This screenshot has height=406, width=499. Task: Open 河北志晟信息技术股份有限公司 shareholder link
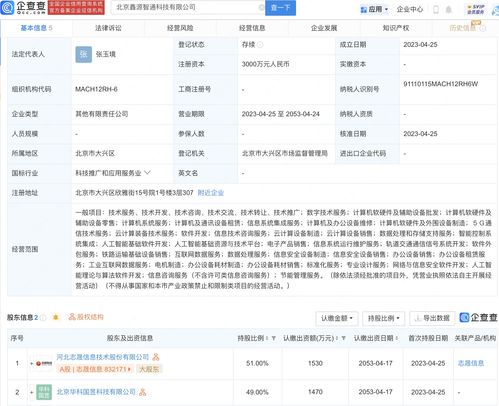tap(103, 357)
